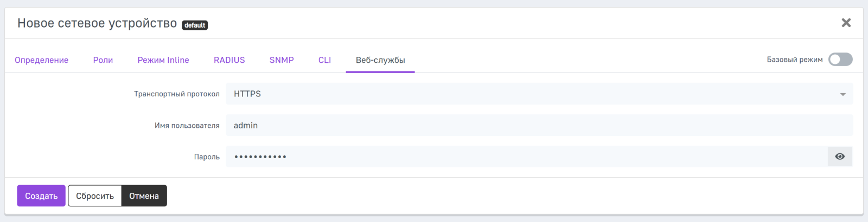Close the new network device dialog
The image size is (868, 222).
tap(846, 23)
